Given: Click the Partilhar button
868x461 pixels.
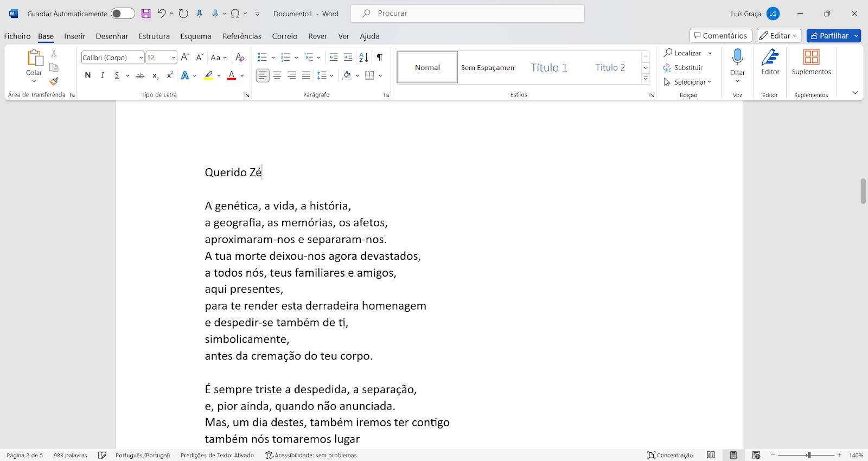Looking at the screenshot, I should click(x=829, y=36).
